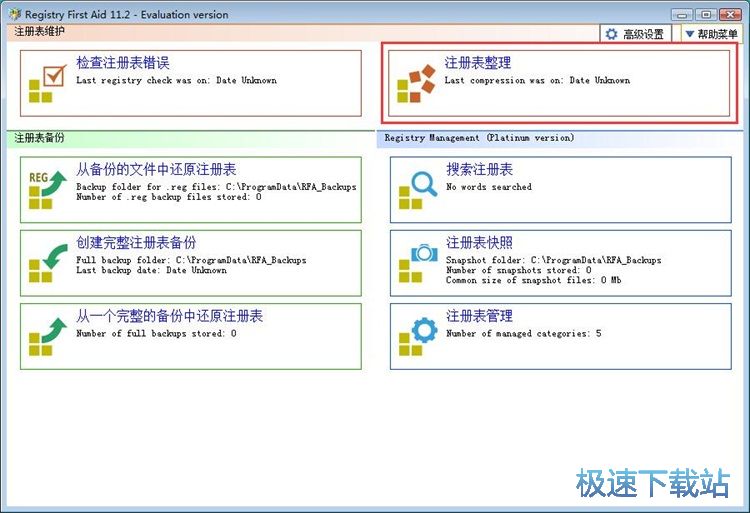Click 'Last registry check was on' text
The width and height of the screenshot is (750, 513).
176,80
